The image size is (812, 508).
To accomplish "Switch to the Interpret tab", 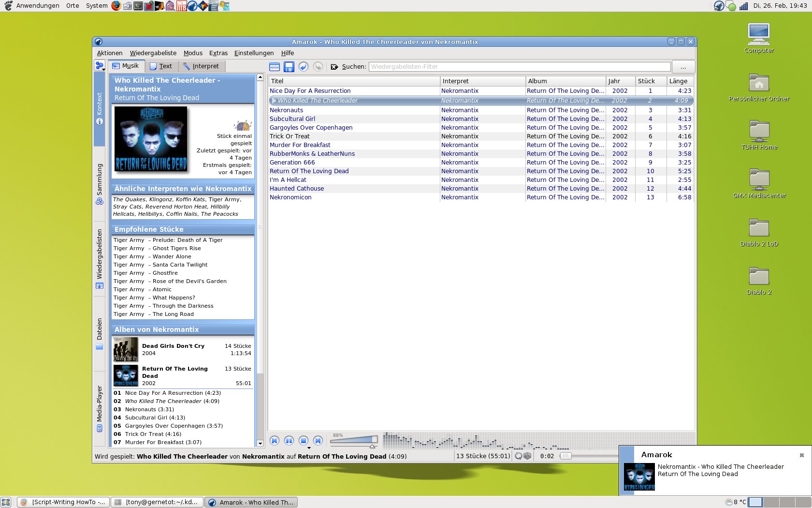I will 201,66.
